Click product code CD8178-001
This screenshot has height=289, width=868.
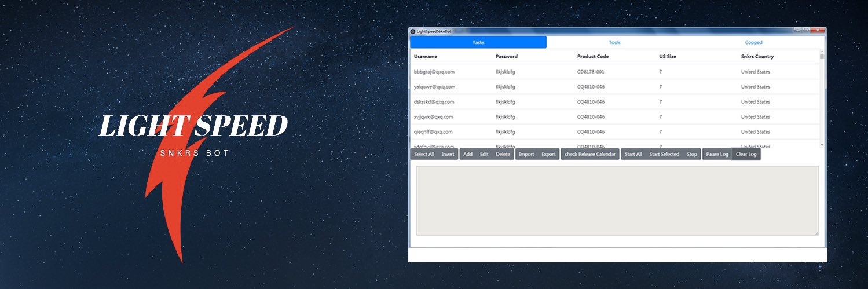point(591,72)
